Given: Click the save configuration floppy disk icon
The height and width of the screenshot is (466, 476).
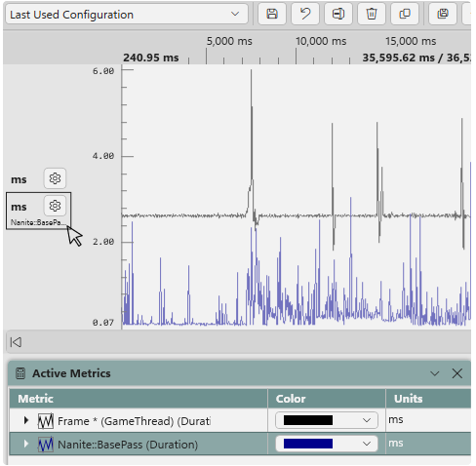Looking at the screenshot, I should pos(272,14).
